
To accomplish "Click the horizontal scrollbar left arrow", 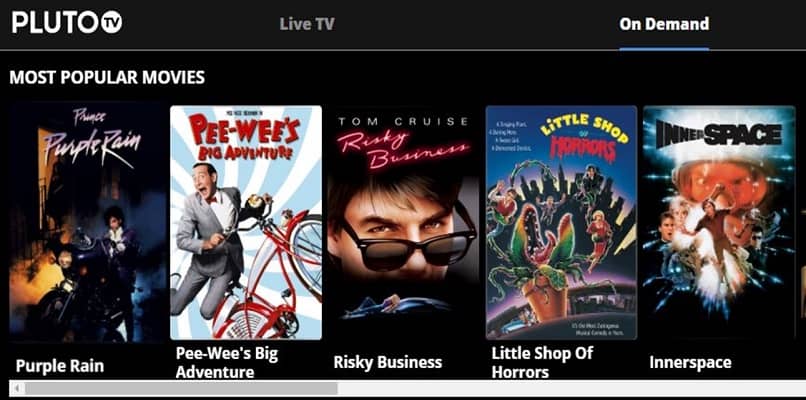I will [17, 388].
